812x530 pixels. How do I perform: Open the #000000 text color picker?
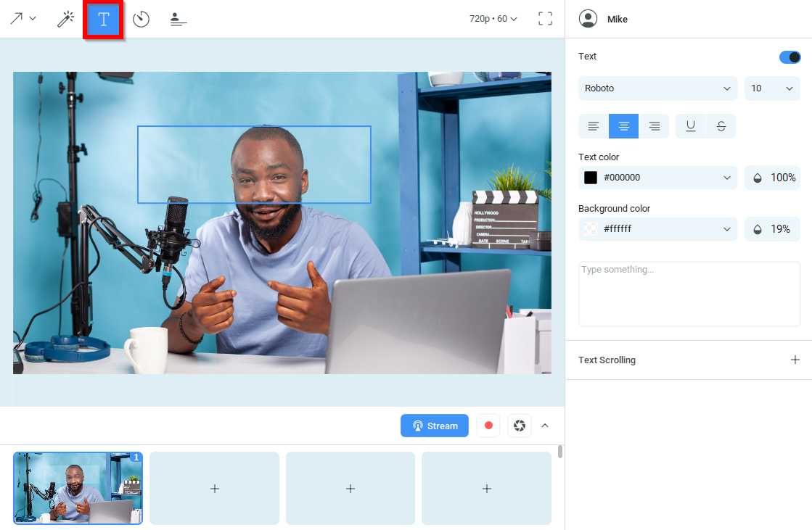click(657, 177)
